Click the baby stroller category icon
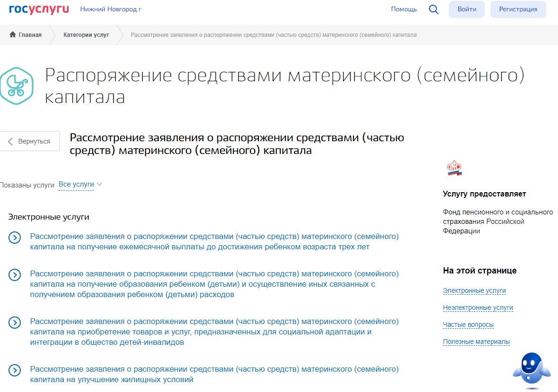Screen dimensions: 558x392 tap(17, 86)
